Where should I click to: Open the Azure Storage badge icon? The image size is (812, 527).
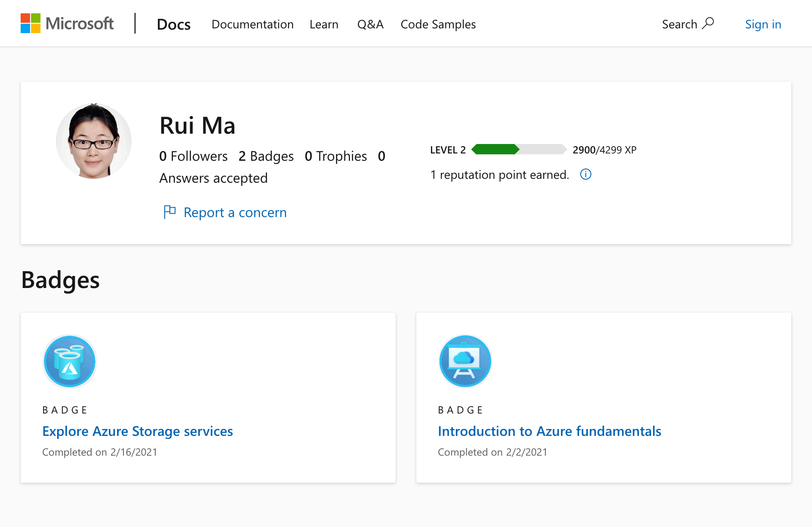coord(70,362)
